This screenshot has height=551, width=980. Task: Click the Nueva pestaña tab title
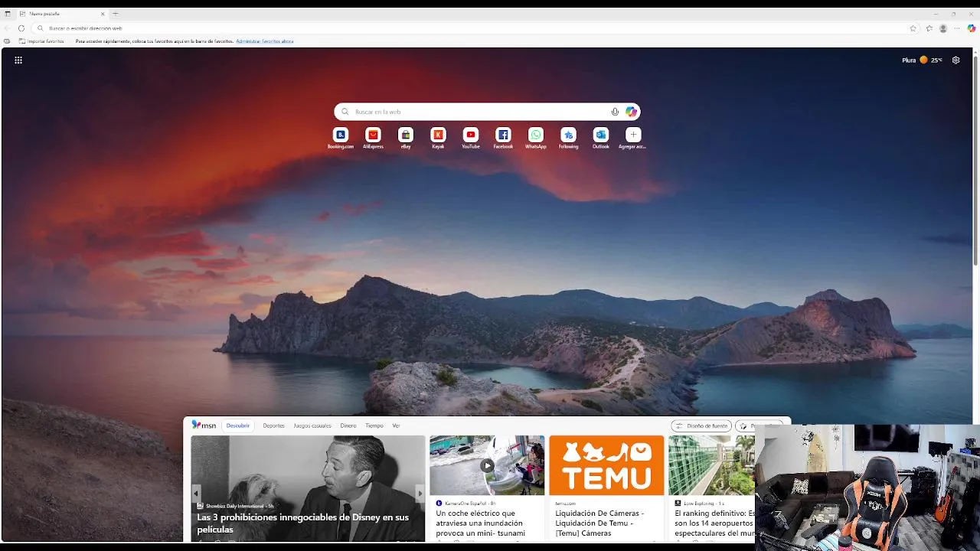(44, 14)
